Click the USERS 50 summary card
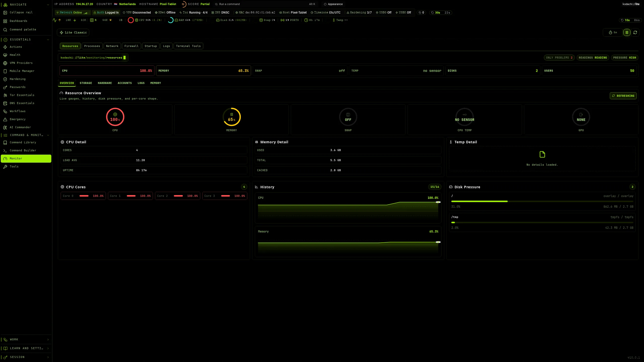 pyautogui.click(x=589, y=71)
